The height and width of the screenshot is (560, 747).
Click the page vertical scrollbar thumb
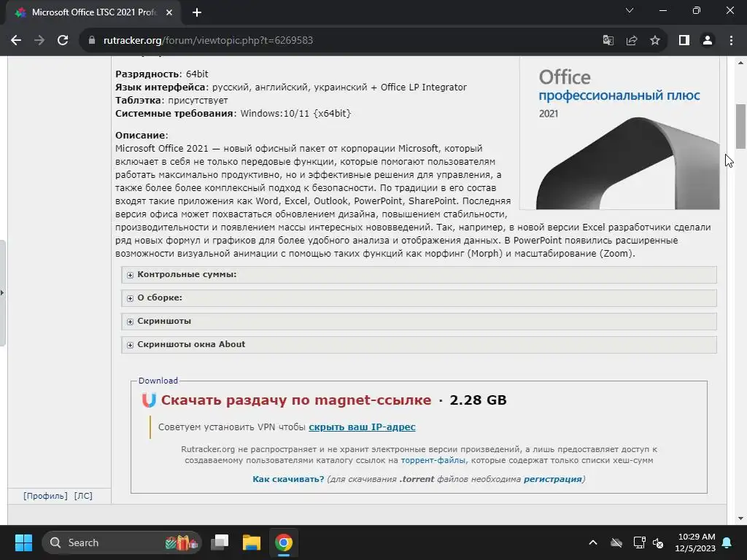click(740, 126)
